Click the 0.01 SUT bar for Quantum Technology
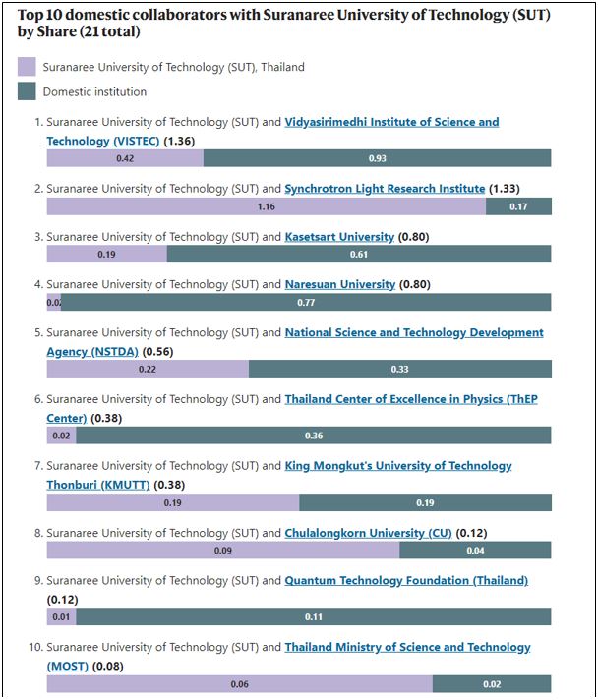The width and height of the screenshot is (598, 700). point(61,617)
